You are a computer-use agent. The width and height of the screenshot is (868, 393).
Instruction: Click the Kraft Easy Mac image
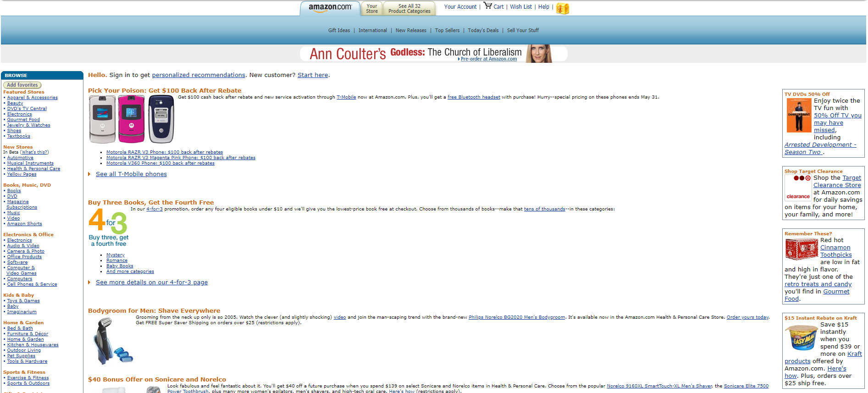click(801, 338)
